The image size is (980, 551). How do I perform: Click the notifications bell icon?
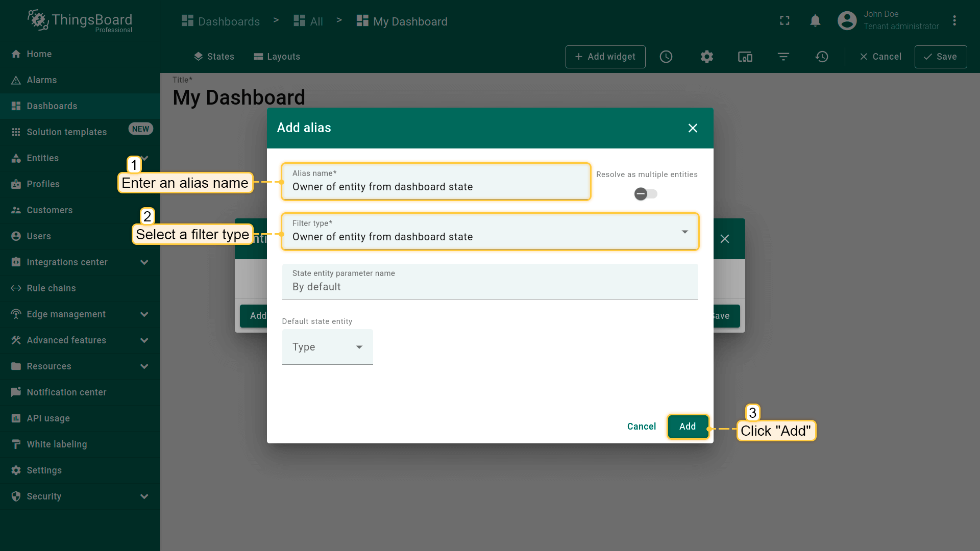point(815,21)
